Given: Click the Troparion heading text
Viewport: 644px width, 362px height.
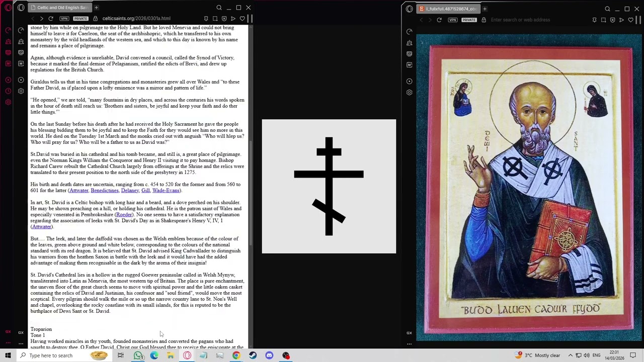Looking at the screenshot, I should [41, 329].
